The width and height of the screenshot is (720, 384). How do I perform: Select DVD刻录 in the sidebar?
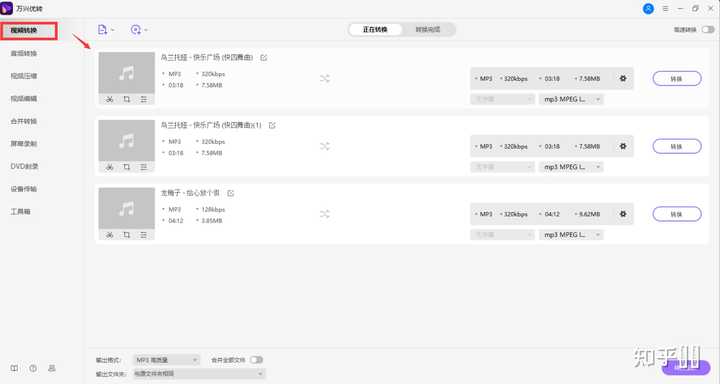click(x=24, y=166)
